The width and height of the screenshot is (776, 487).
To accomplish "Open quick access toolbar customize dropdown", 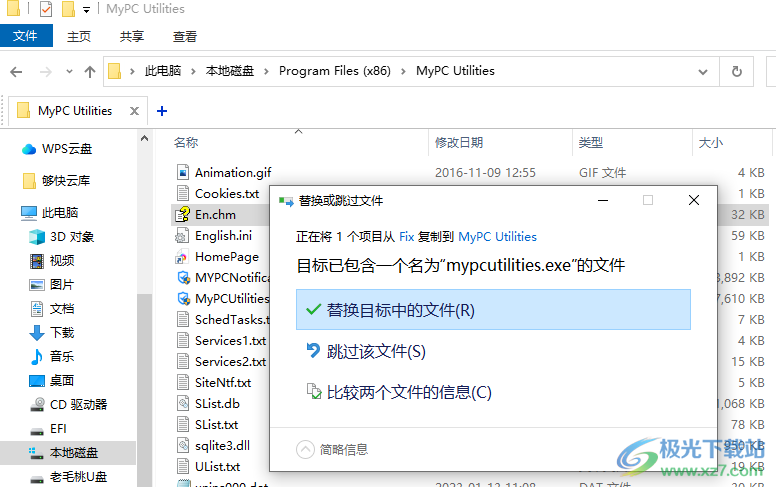I will pos(86,10).
